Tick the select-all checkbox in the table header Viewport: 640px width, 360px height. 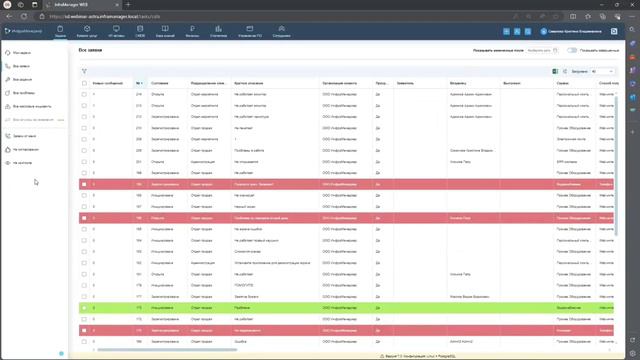point(84,83)
